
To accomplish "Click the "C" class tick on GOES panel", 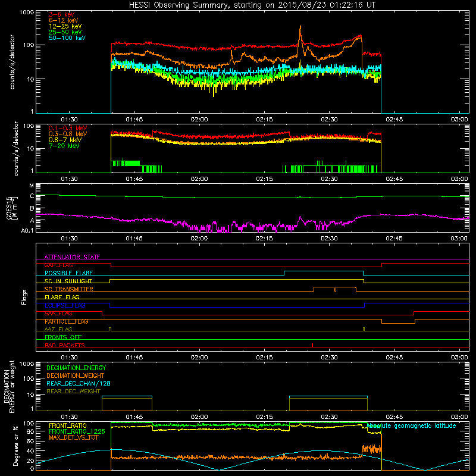I will (32, 196).
